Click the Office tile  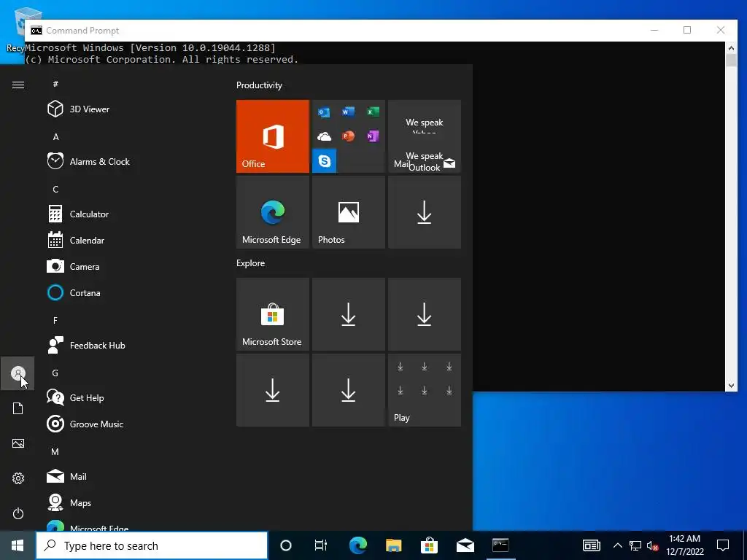tap(273, 136)
